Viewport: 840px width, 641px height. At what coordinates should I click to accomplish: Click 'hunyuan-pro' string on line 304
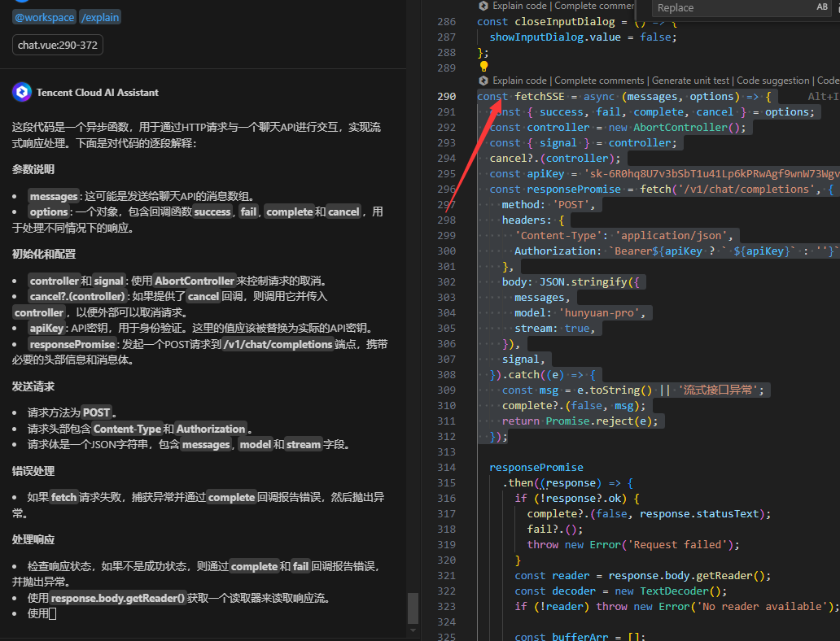pyautogui.click(x=599, y=312)
